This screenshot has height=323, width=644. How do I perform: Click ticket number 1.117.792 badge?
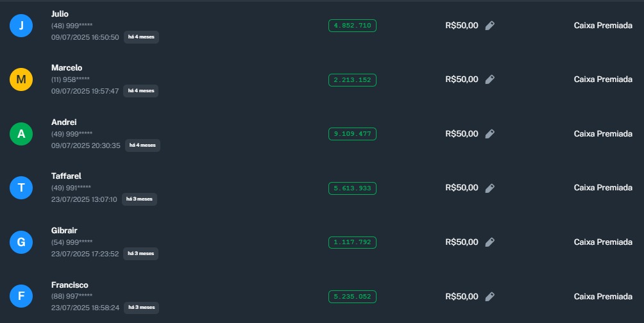(x=352, y=242)
